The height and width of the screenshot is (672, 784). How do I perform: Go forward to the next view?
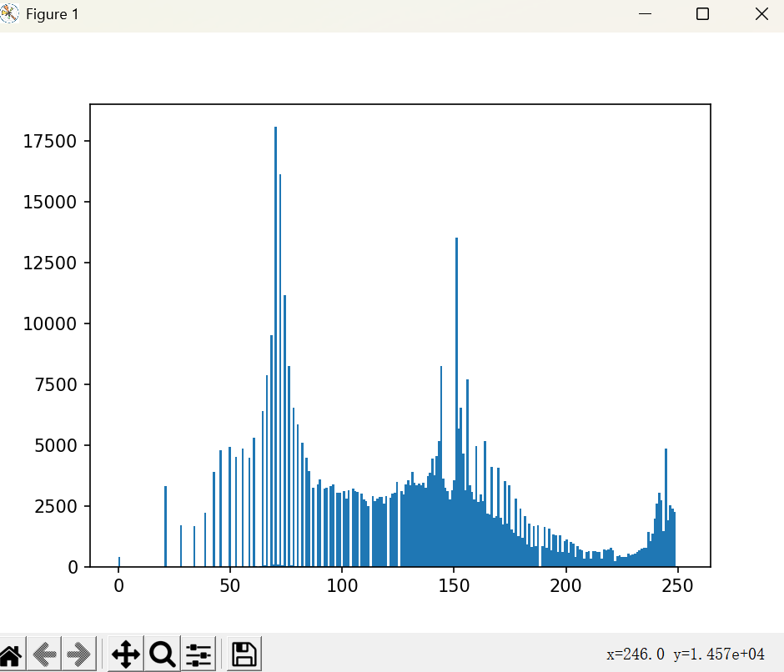(78, 654)
